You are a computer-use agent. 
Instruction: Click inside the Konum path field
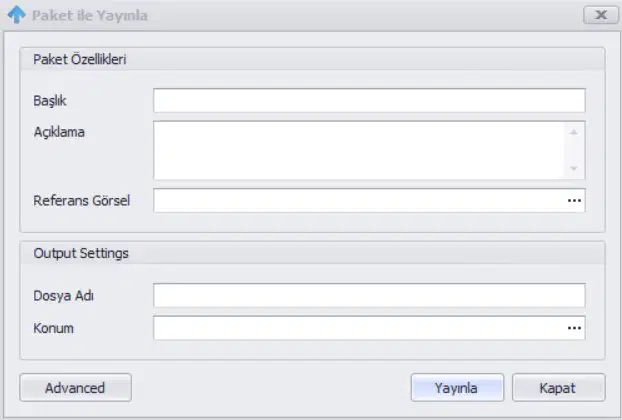pos(359,328)
